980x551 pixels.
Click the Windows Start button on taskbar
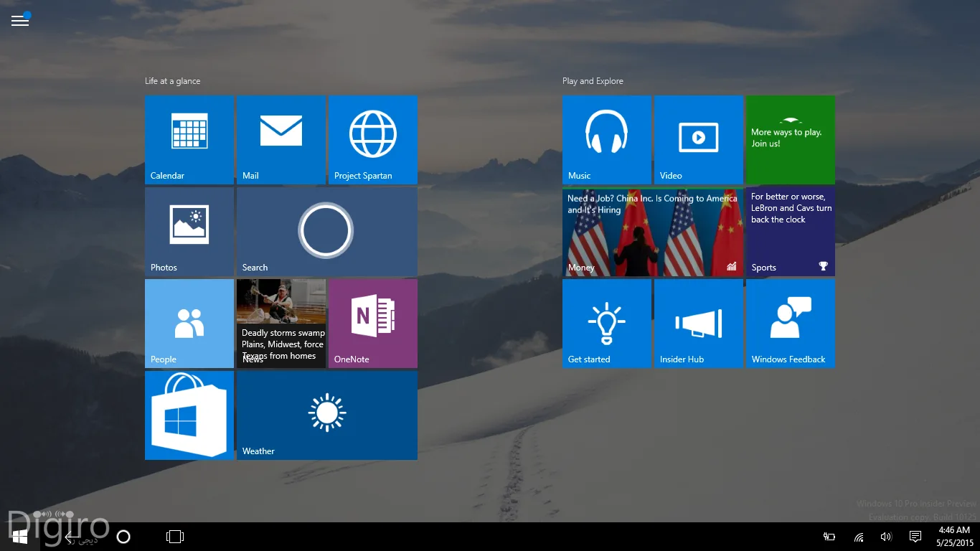[x=20, y=537]
